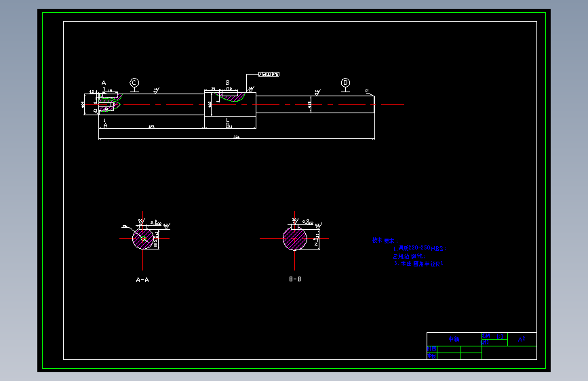Click the hatched keyway cutout on the middle shaft
This screenshot has width=588, height=381.
tap(232, 97)
